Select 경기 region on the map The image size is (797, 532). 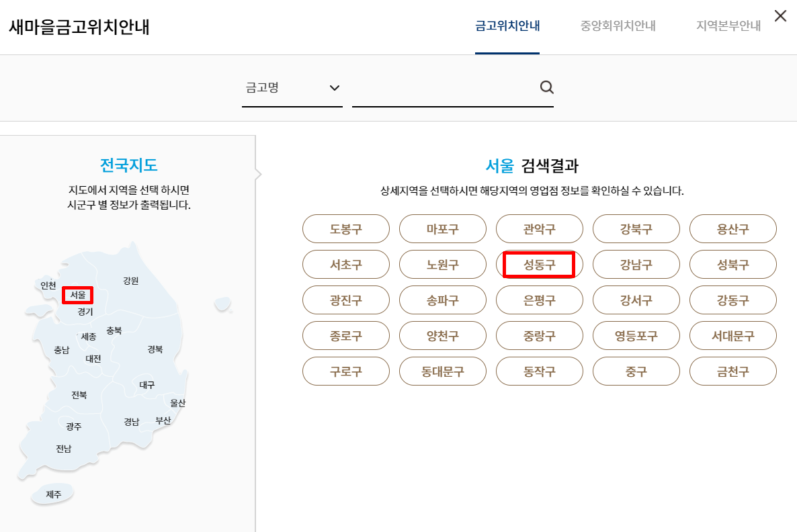85,312
